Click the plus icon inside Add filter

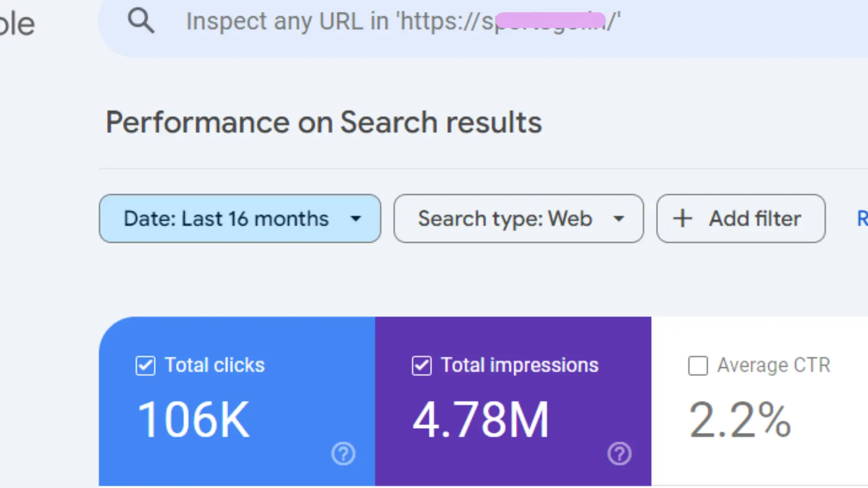click(682, 218)
